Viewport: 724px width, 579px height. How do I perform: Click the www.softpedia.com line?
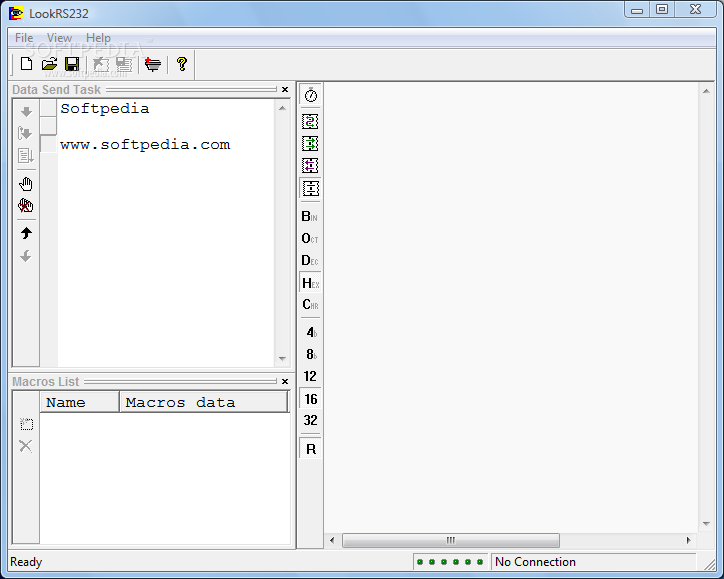pyautogui.click(x=145, y=145)
